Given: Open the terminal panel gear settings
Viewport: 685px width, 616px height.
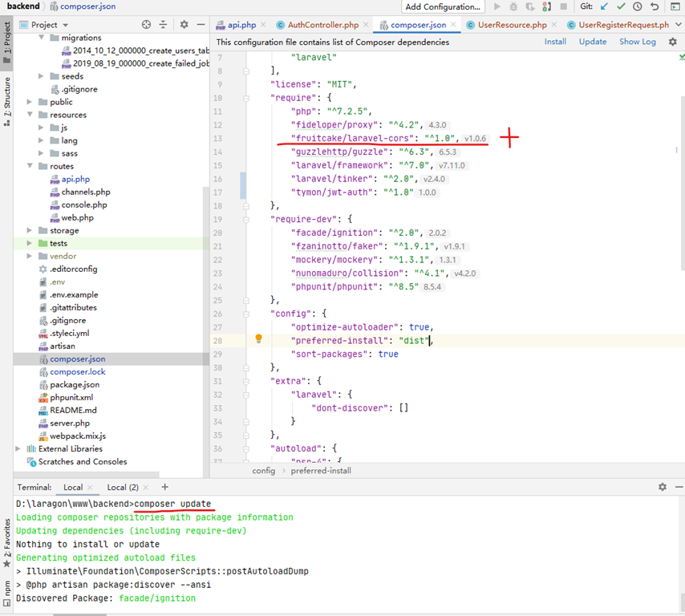Looking at the screenshot, I should [663, 487].
